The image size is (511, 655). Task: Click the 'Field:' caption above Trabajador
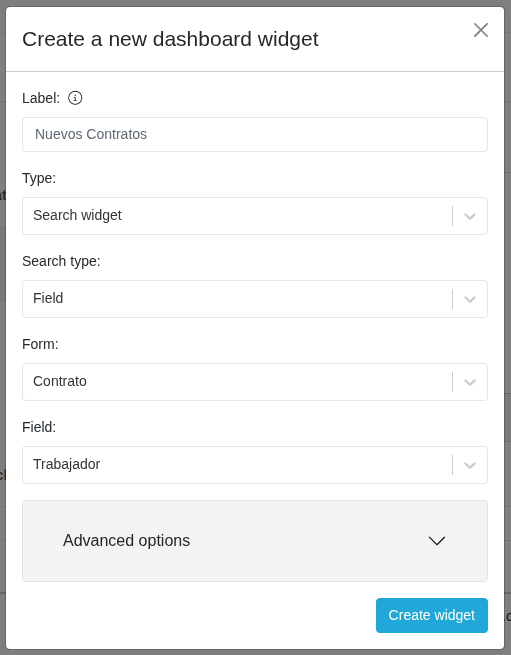[x=39, y=427]
